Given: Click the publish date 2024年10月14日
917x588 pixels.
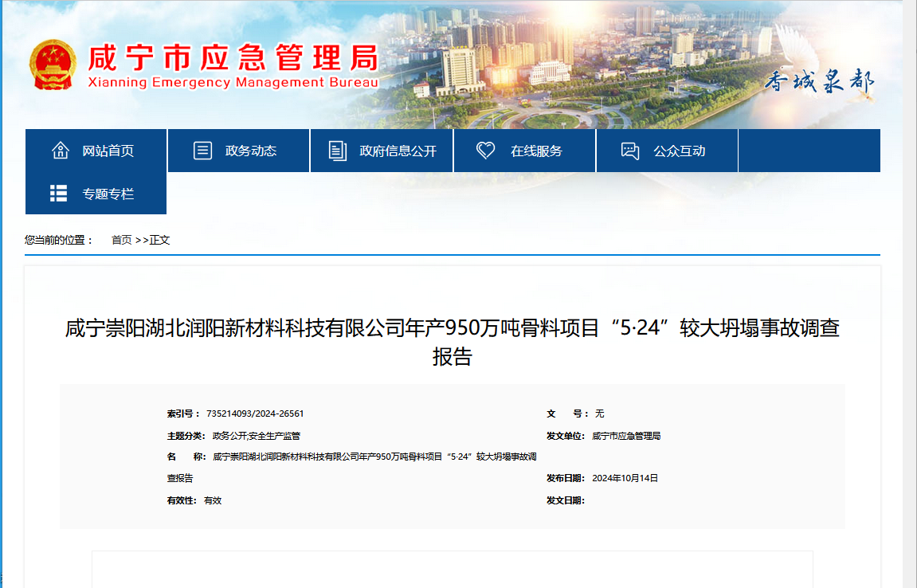Looking at the screenshot, I should (x=625, y=478).
